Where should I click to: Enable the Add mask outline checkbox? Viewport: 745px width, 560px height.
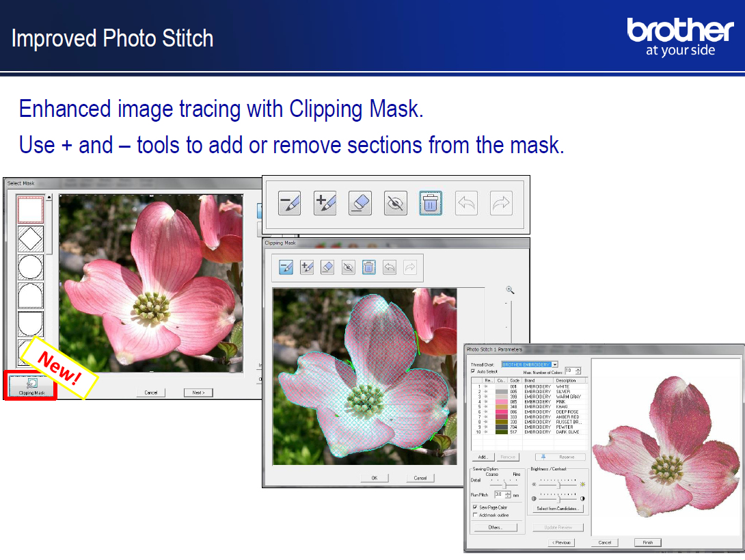475,515
